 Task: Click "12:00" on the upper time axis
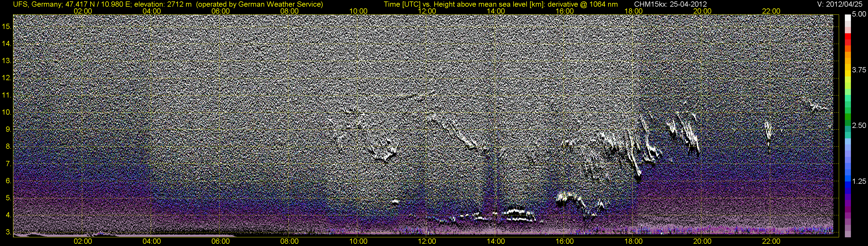pos(427,11)
